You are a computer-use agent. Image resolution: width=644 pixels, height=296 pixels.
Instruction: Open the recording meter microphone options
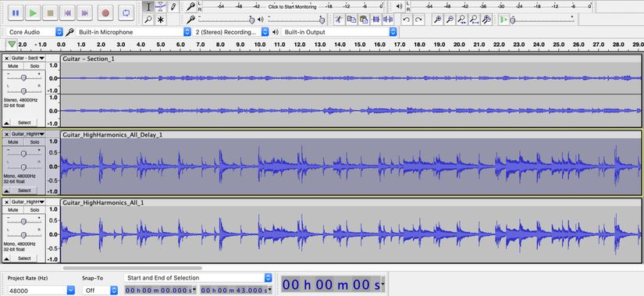click(190, 6)
